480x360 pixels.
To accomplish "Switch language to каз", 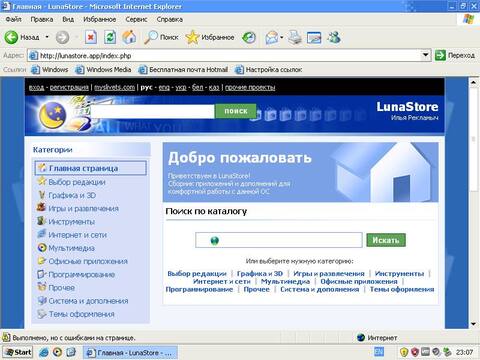I will tap(214, 87).
